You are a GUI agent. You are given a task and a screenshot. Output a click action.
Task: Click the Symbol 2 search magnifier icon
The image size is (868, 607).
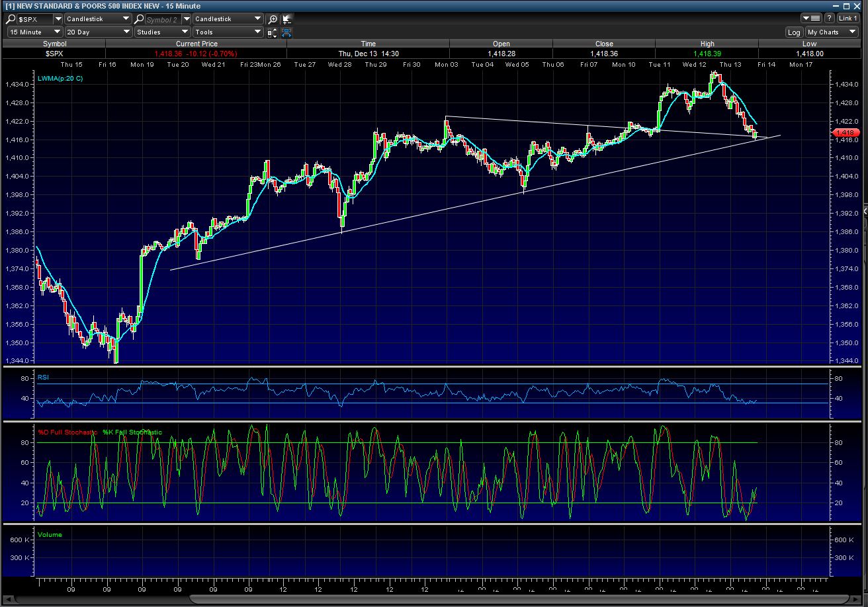139,19
